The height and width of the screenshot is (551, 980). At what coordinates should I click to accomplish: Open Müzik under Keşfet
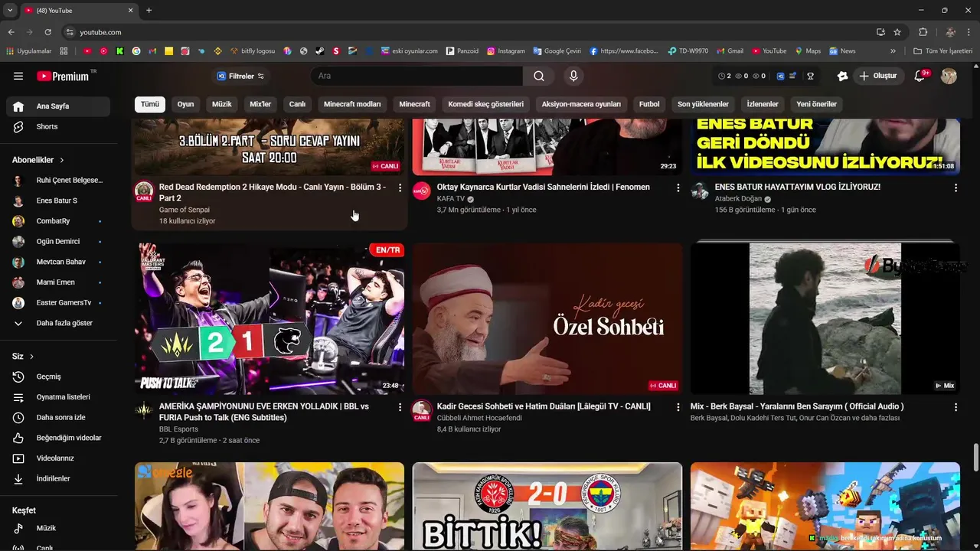click(x=58, y=528)
